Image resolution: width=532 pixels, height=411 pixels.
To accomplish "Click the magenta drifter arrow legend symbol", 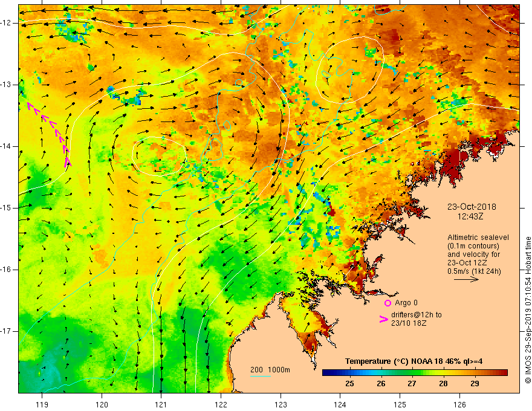I will (383, 319).
